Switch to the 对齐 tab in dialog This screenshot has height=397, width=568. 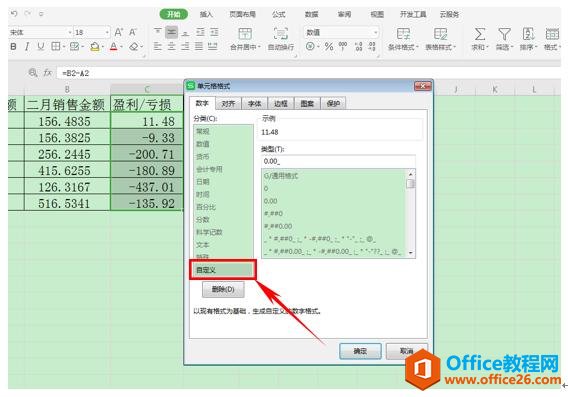[228, 104]
